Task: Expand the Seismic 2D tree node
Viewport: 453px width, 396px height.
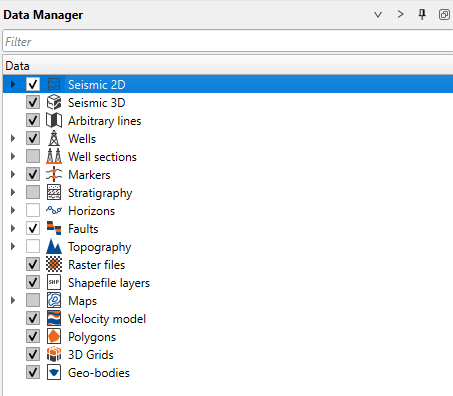Action: [13, 84]
